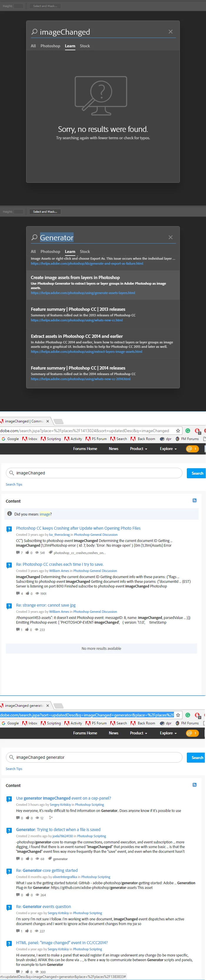Click the 'image' suggestion in Did you mean
Image resolution: width=206 pixels, height=980 pixels.
(x=45, y=514)
